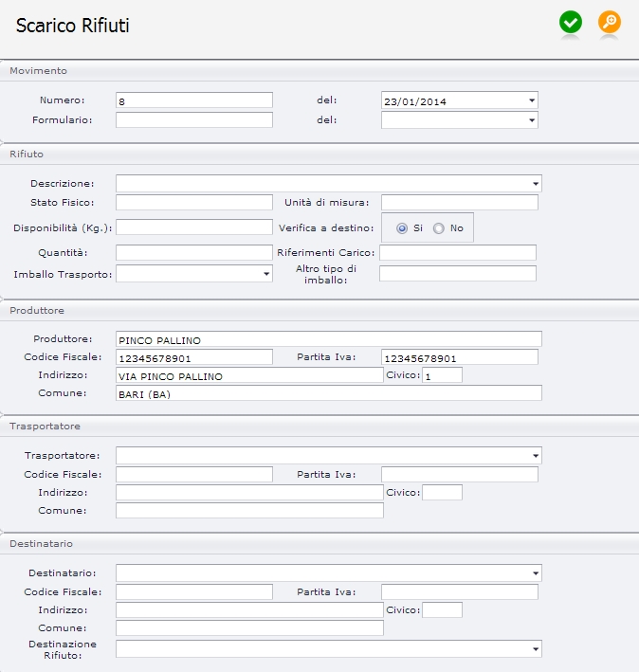Click the Produttore field with PINCO PALLINO
The width and height of the screenshot is (639, 672).
(329, 339)
